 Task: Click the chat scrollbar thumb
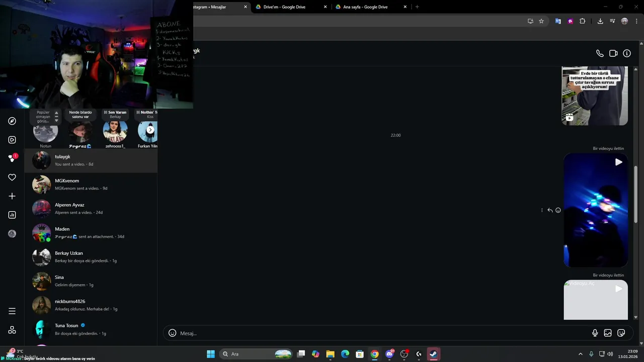click(635, 195)
